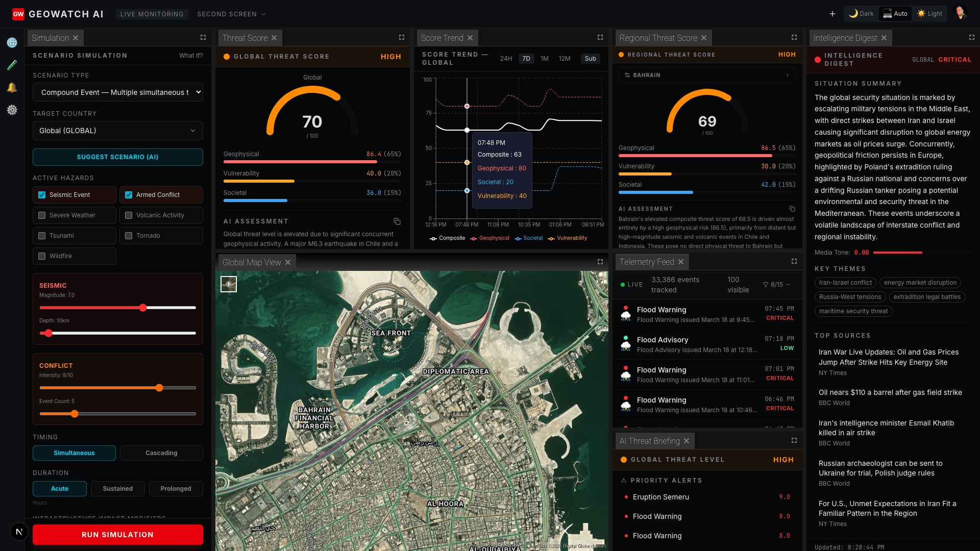Expand the Second Screen menu
980x551 pixels.
pyautogui.click(x=231, y=14)
